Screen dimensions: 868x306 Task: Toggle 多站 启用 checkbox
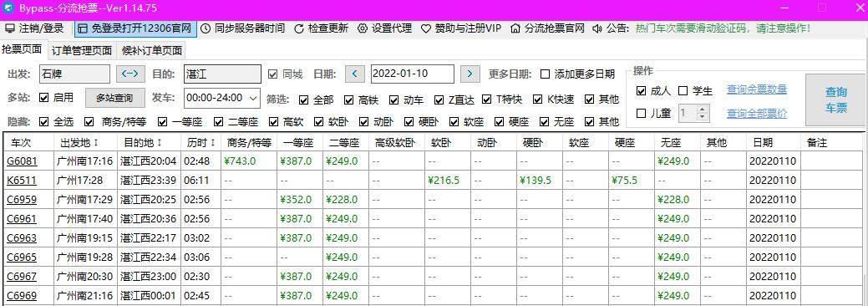(44, 98)
